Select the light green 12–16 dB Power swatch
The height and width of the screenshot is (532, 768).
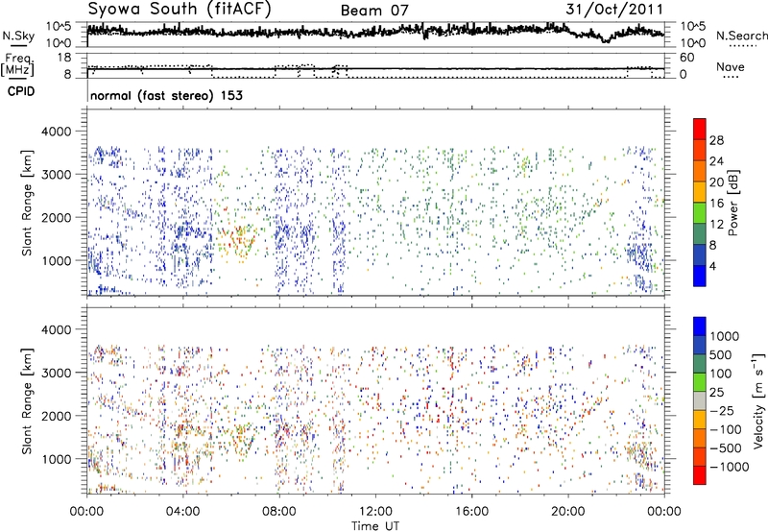coord(700,212)
